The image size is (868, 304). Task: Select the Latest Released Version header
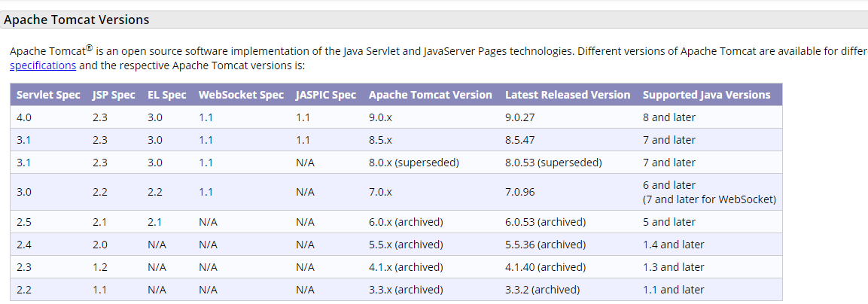tap(568, 95)
